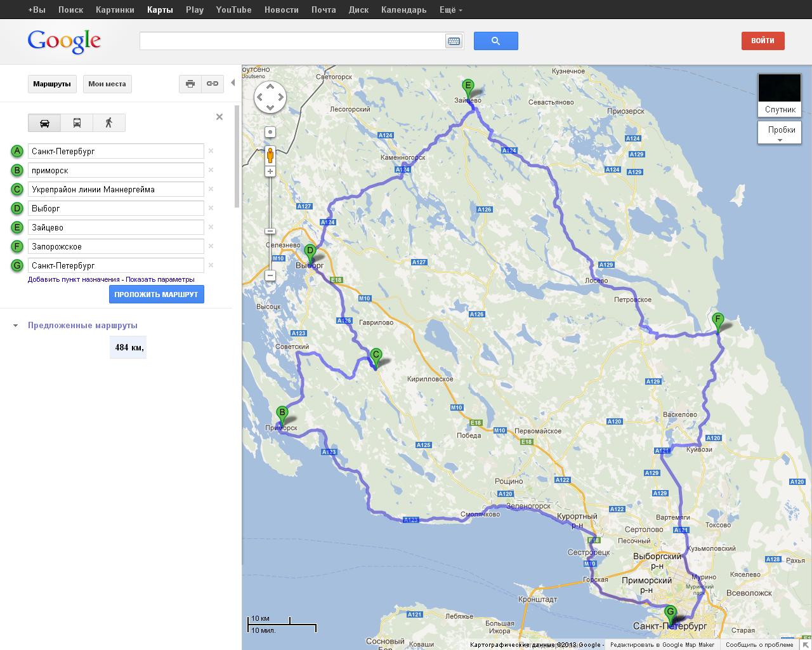The image size is (812, 650).
Task: Click Показать параметры link
Action: pos(160,279)
